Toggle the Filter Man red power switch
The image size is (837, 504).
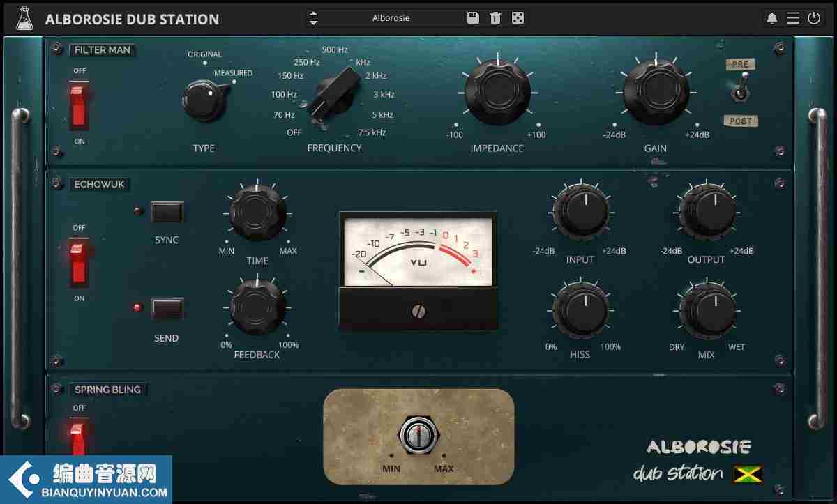click(80, 105)
